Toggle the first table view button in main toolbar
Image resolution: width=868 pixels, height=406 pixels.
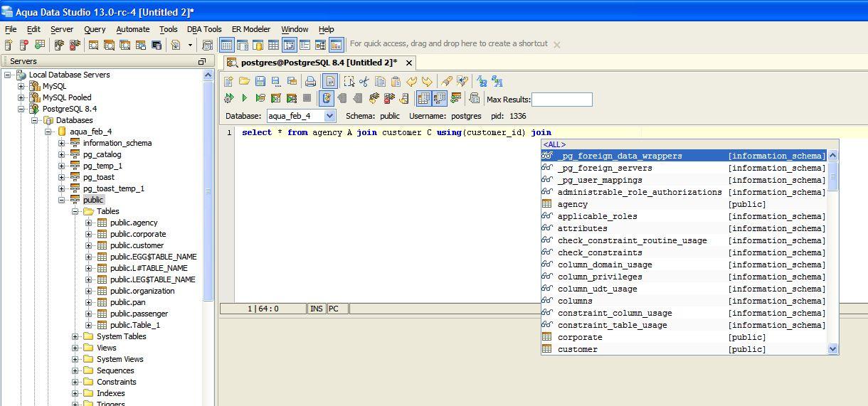pos(227,45)
